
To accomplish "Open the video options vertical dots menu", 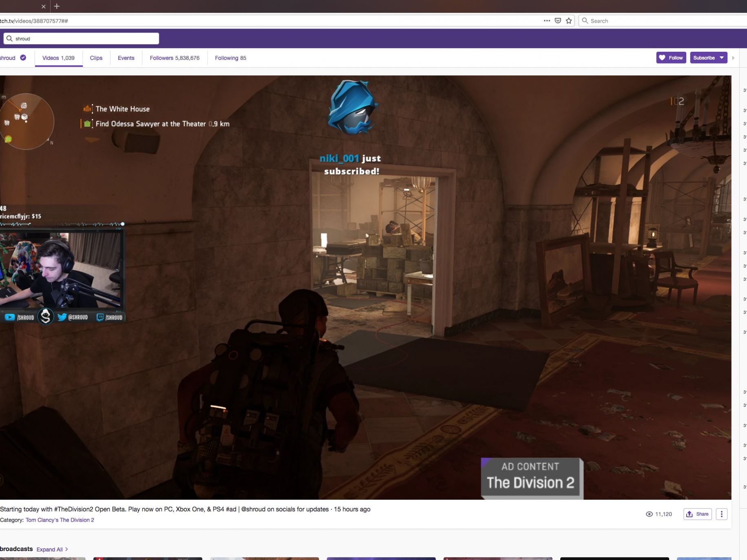I will point(721,514).
